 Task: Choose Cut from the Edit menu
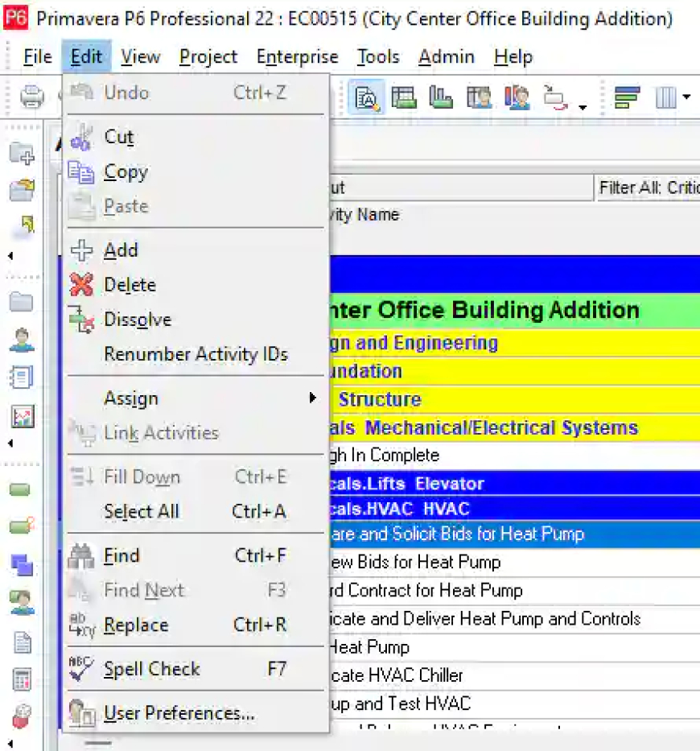click(196, 138)
